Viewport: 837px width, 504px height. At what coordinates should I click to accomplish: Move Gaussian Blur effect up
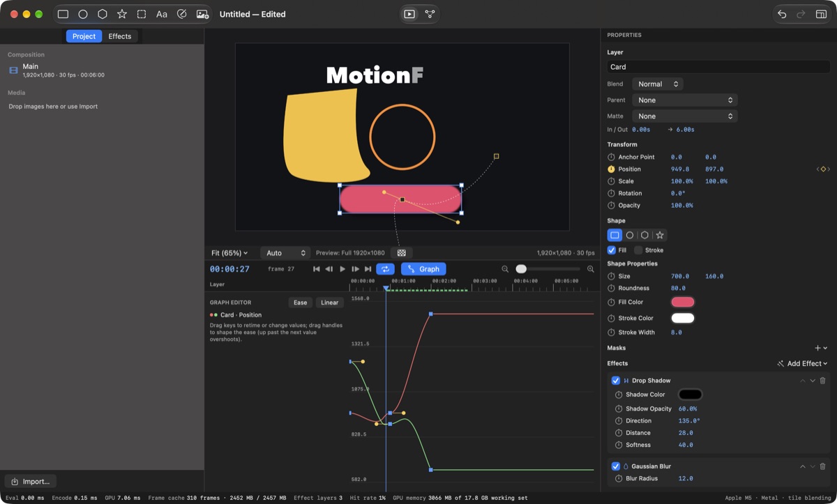803,466
